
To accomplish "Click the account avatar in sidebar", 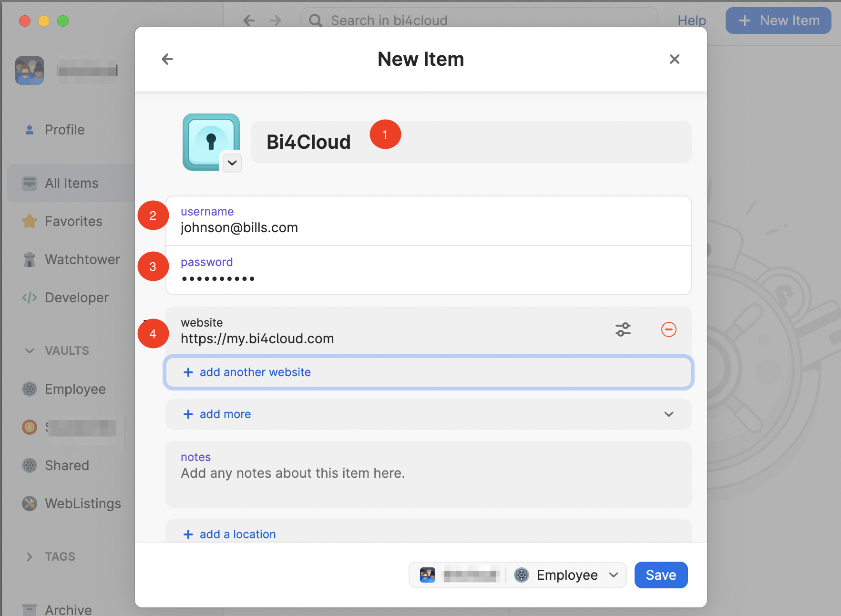I will click(30, 71).
